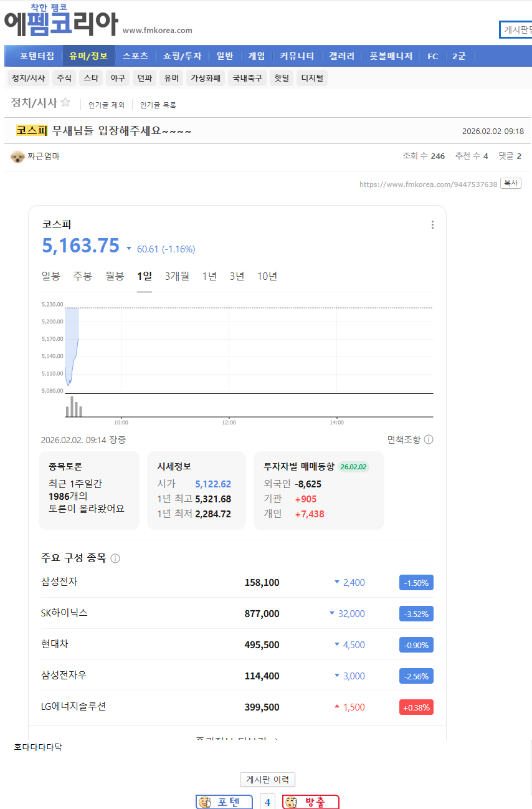This screenshot has height=809, width=532.
Task: Click the 에펨코리아 site logo
Action: point(61,21)
